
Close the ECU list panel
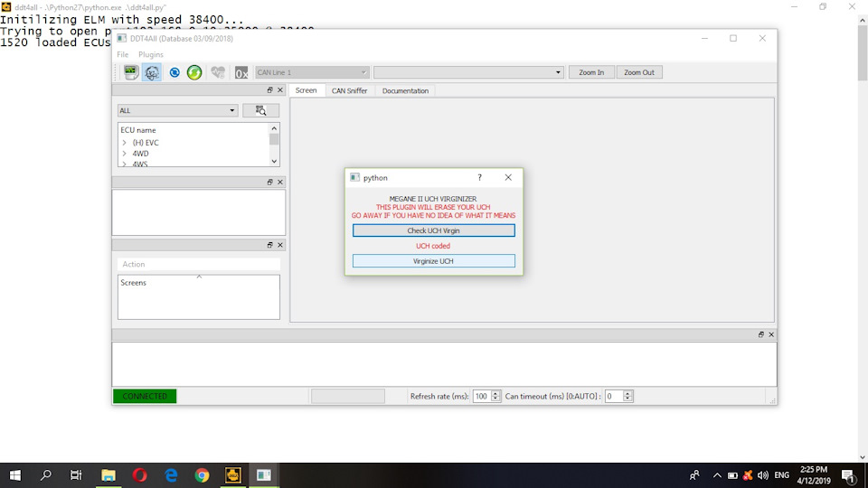[x=280, y=89]
